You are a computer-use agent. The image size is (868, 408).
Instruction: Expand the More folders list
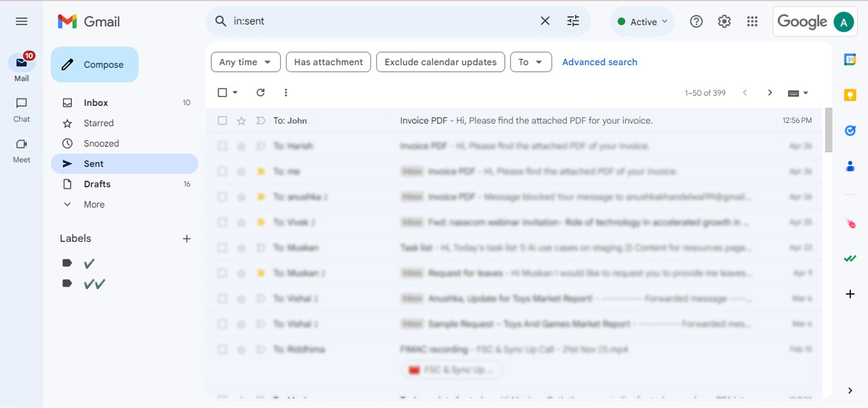click(x=94, y=204)
